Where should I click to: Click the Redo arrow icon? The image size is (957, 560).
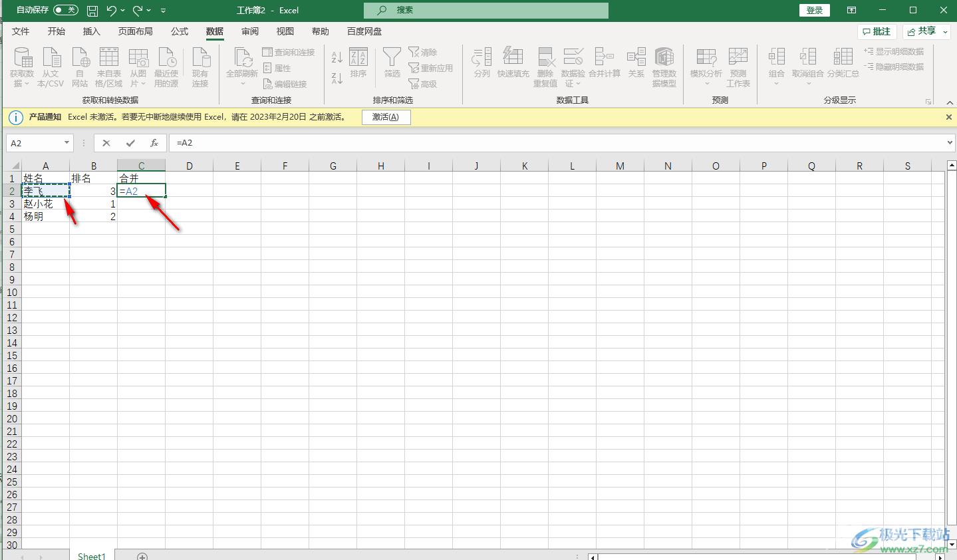138,11
